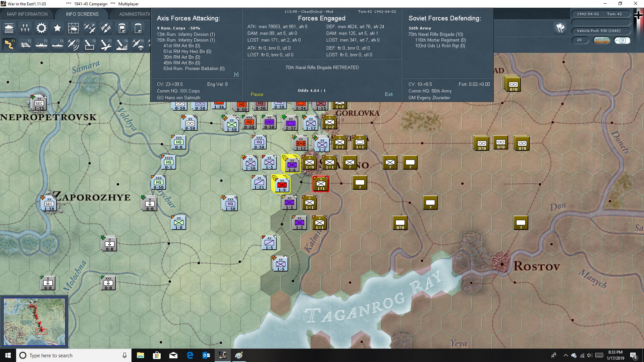Exit the battle results dialog
Image resolution: width=644 pixels, height=362 pixels.
pyautogui.click(x=389, y=94)
